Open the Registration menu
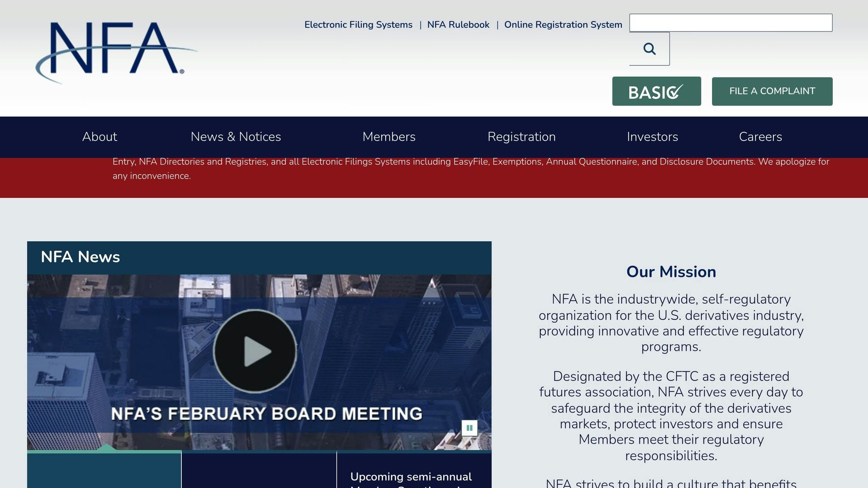This screenshot has height=488, width=868. click(521, 137)
